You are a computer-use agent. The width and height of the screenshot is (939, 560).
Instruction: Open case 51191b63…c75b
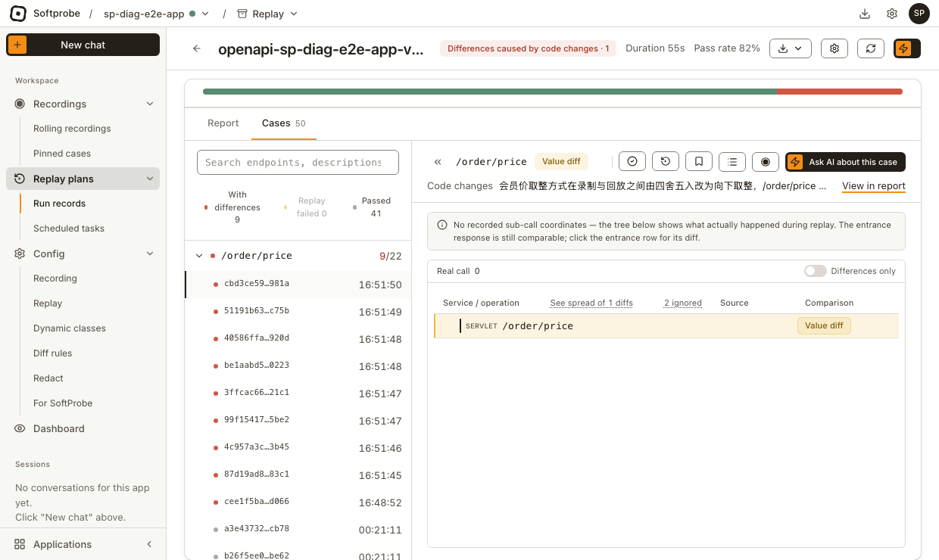point(298,311)
